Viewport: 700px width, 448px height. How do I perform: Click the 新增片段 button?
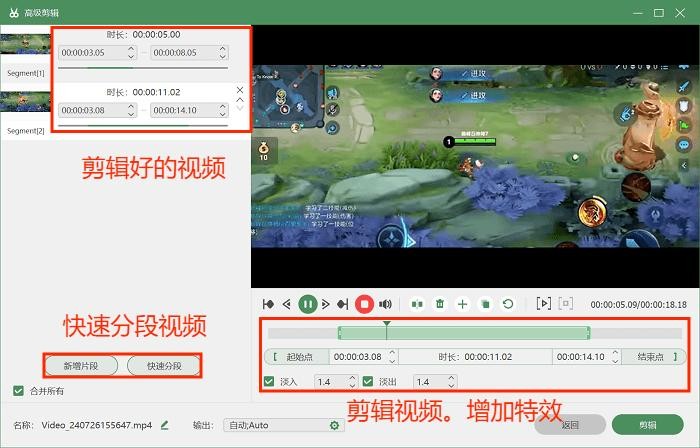click(81, 365)
